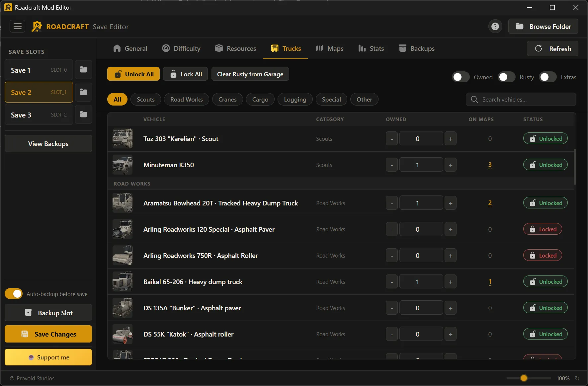Click the reset zoom icon beside 100%
This screenshot has width=588, height=386.
577,378
